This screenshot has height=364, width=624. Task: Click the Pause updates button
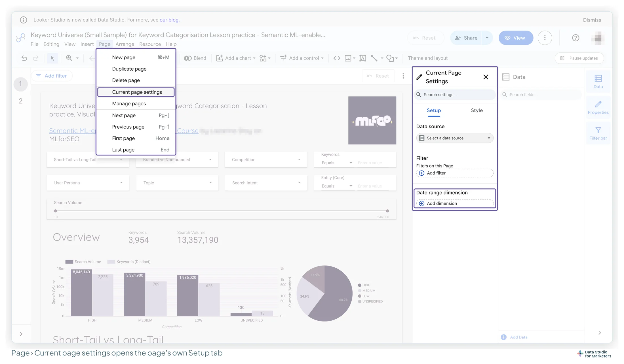579,58
